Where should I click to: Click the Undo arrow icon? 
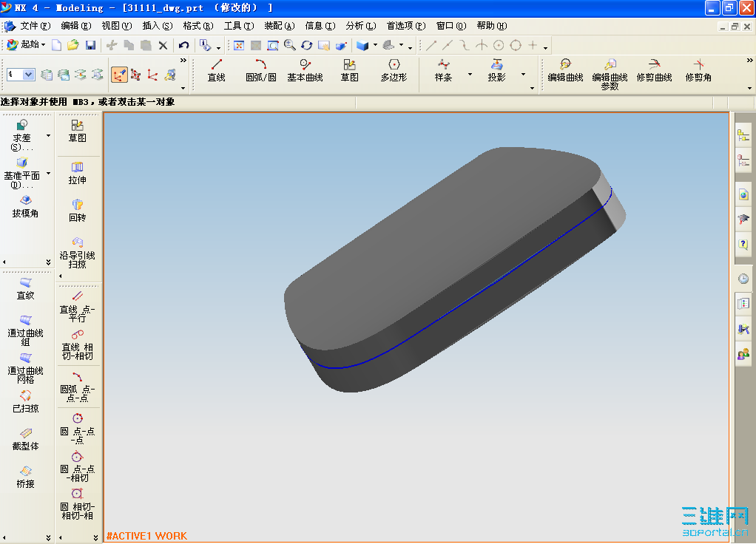click(183, 45)
